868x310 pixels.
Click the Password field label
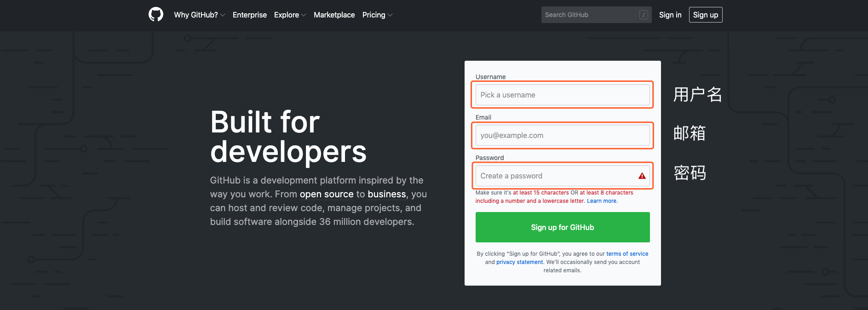[489, 158]
